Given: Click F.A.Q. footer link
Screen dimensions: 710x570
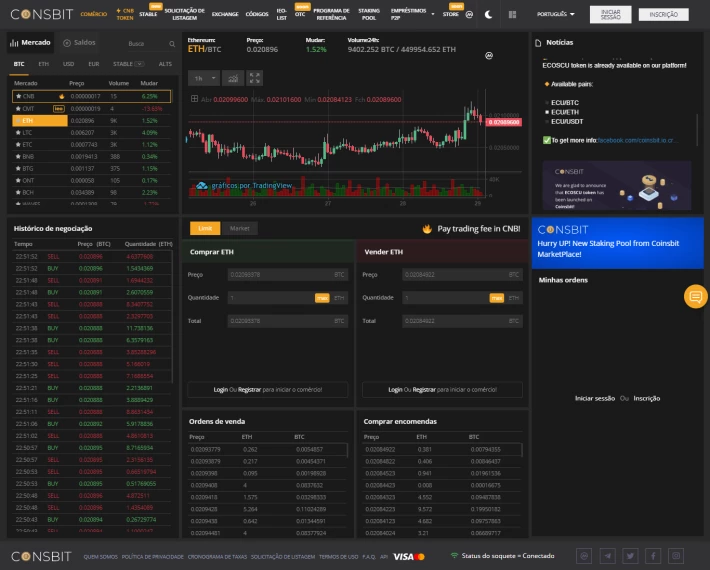Looking at the screenshot, I should [369, 557].
